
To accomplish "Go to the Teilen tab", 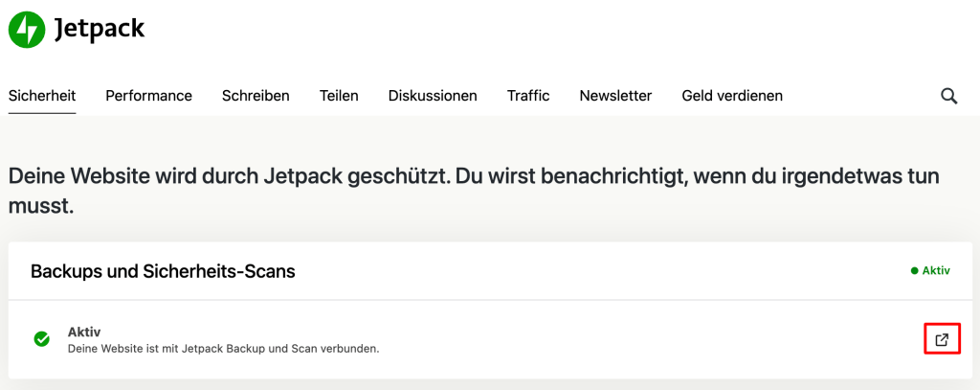I will (339, 96).
